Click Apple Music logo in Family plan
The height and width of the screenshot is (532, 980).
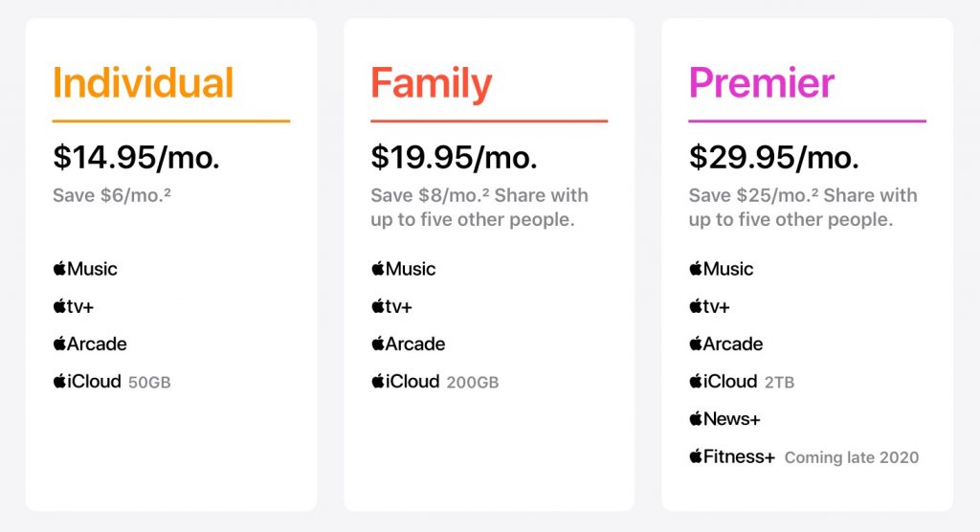pos(403,269)
